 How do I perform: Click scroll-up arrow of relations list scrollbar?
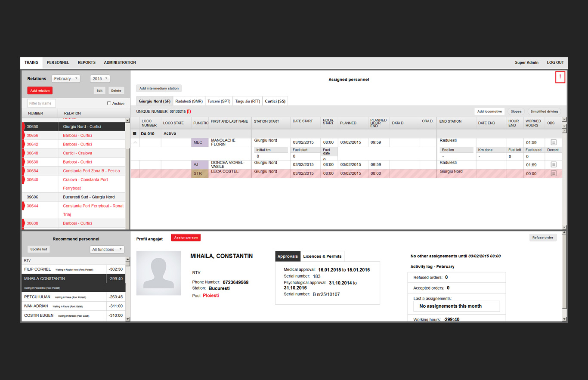[127, 120]
